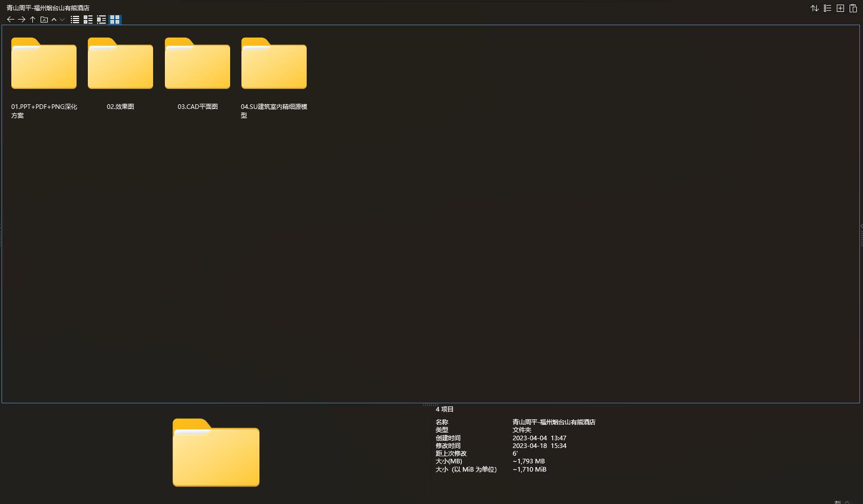
Task: Switch to plain list view
Action: [x=75, y=20]
